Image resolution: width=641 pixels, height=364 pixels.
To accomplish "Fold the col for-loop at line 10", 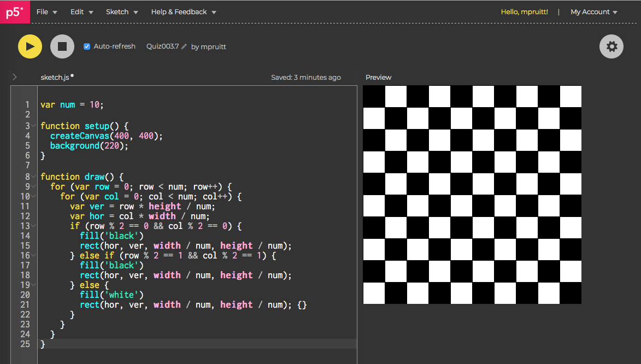I will pos(34,196).
